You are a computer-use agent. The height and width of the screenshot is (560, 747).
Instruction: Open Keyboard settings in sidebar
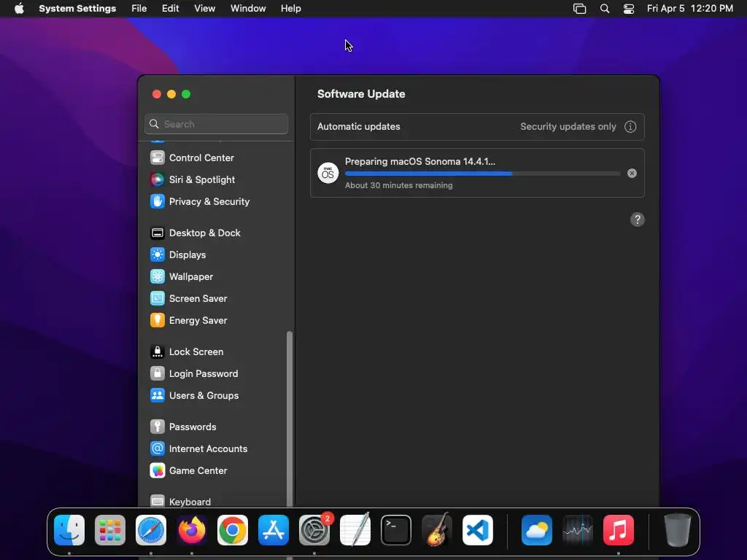click(180, 502)
